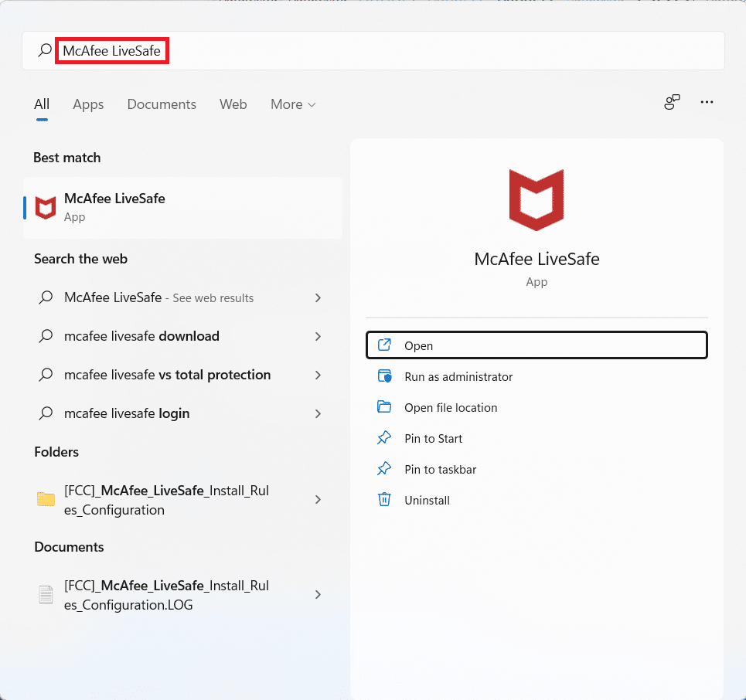Click the Pin to taskbar pushpin icon
The height and width of the screenshot is (700, 746).
pyautogui.click(x=384, y=469)
